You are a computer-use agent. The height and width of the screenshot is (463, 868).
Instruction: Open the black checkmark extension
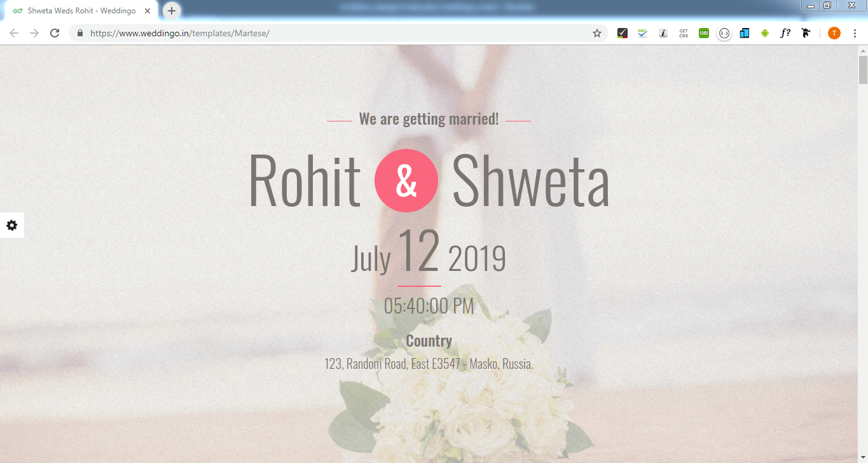coord(623,33)
